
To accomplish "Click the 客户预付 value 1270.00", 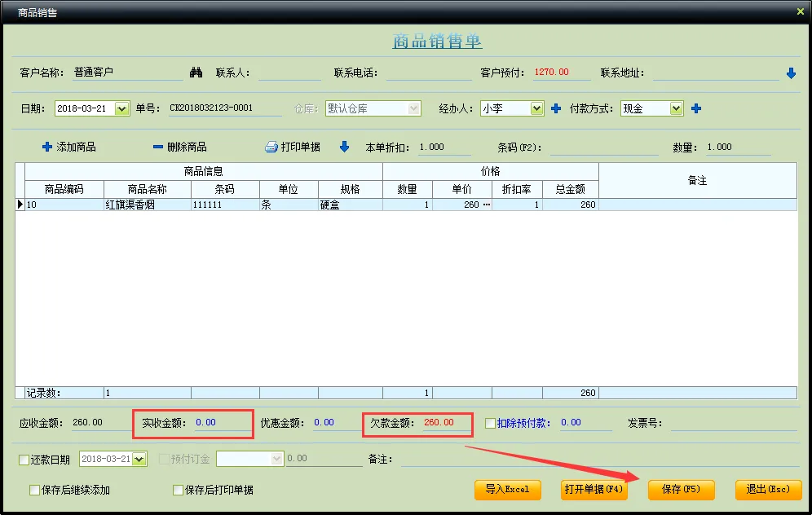I will 551,72.
